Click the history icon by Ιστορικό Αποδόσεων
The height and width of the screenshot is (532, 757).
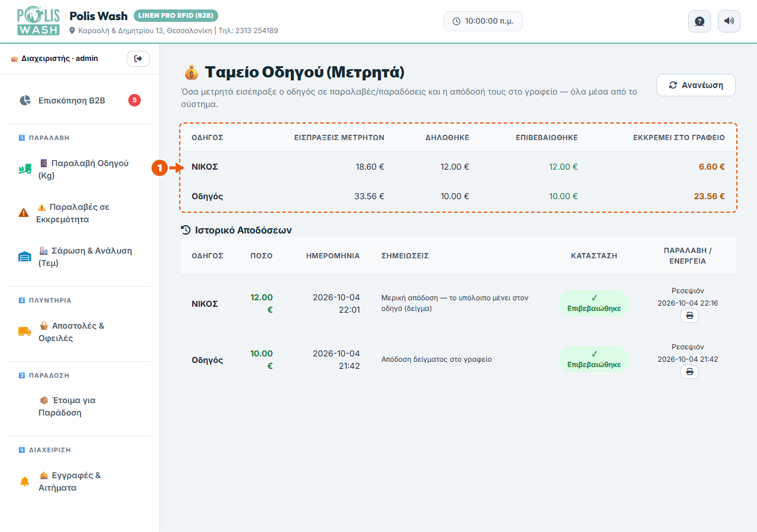coord(186,230)
